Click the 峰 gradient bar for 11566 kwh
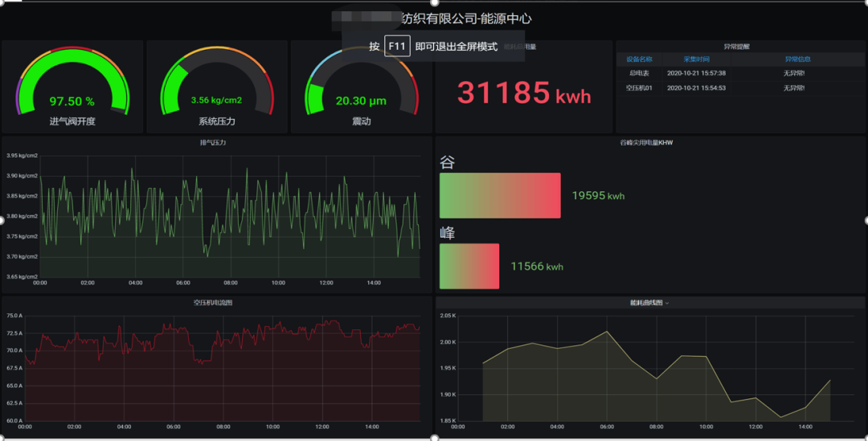The height and width of the screenshot is (441, 868). click(x=469, y=266)
